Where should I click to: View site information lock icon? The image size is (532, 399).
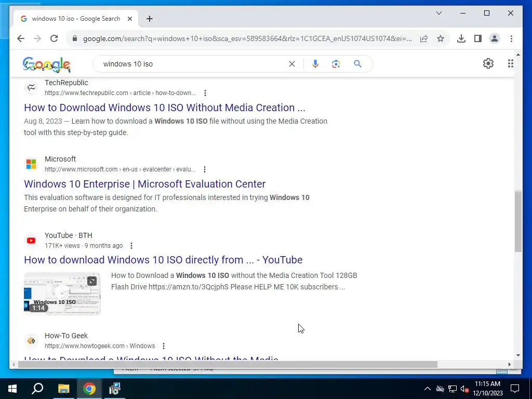click(x=75, y=38)
